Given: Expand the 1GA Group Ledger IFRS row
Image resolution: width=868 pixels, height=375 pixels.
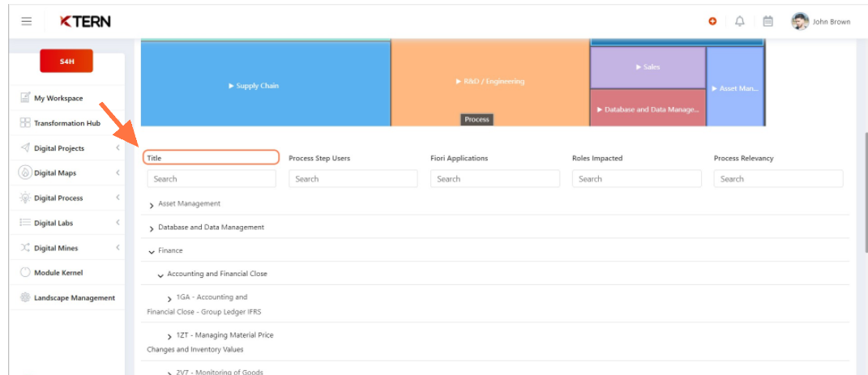Looking at the screenshot, I should (169, 299).
